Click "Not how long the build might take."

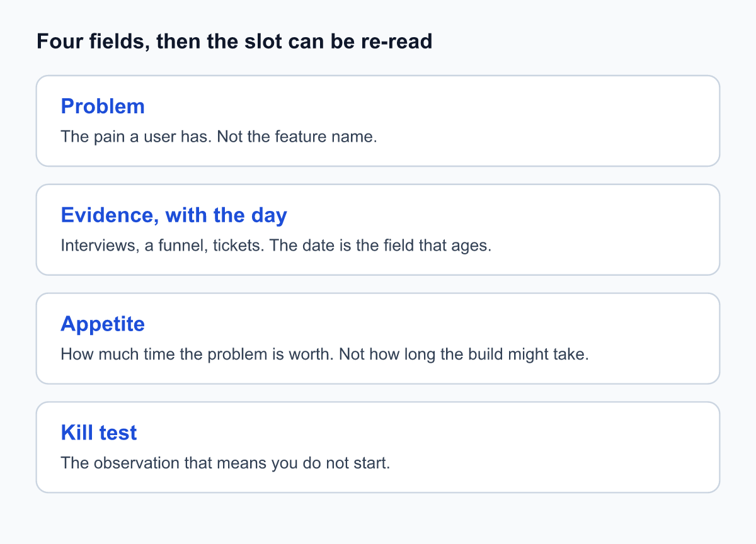[464, 354]
